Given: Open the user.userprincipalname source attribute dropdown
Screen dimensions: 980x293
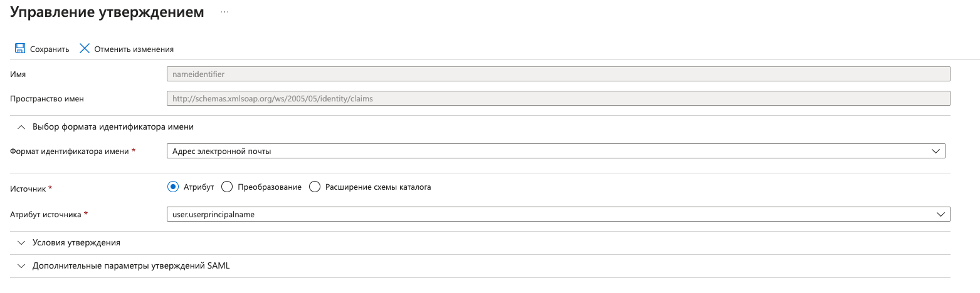Looking at the screenshot, I should pos(552,214).
